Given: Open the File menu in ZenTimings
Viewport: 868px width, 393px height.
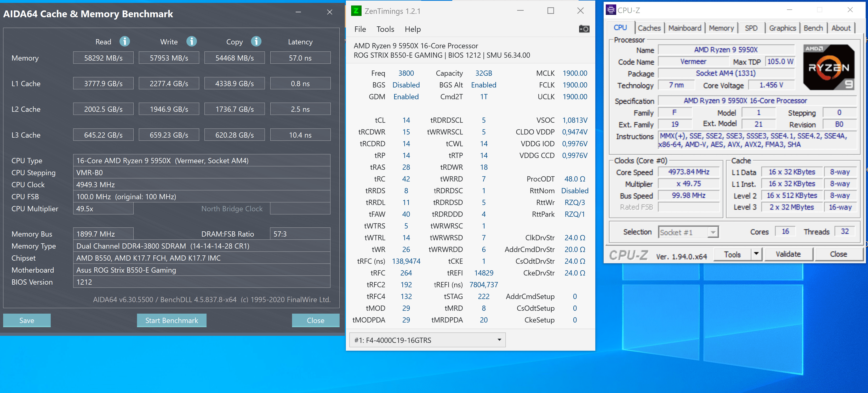Looking at the screenshot, I should pyautogui.click(x=360, y=29).
